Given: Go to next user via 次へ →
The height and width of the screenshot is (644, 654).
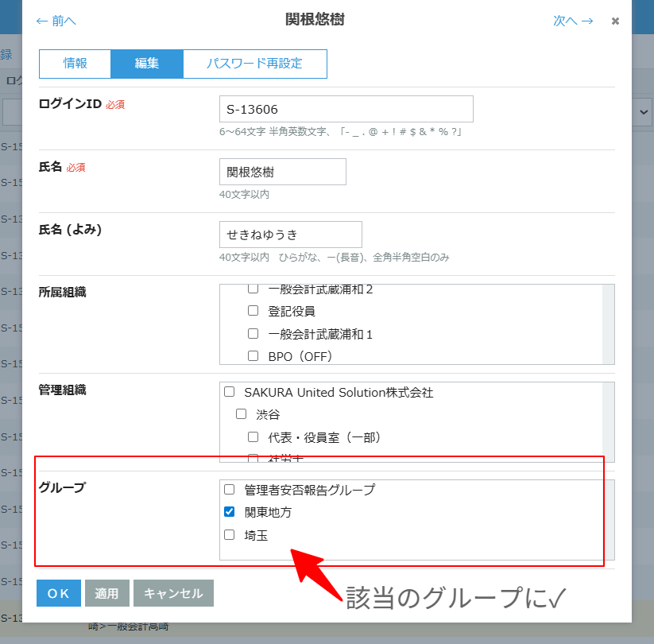Looking at the screenshot, I should [573, 21].
